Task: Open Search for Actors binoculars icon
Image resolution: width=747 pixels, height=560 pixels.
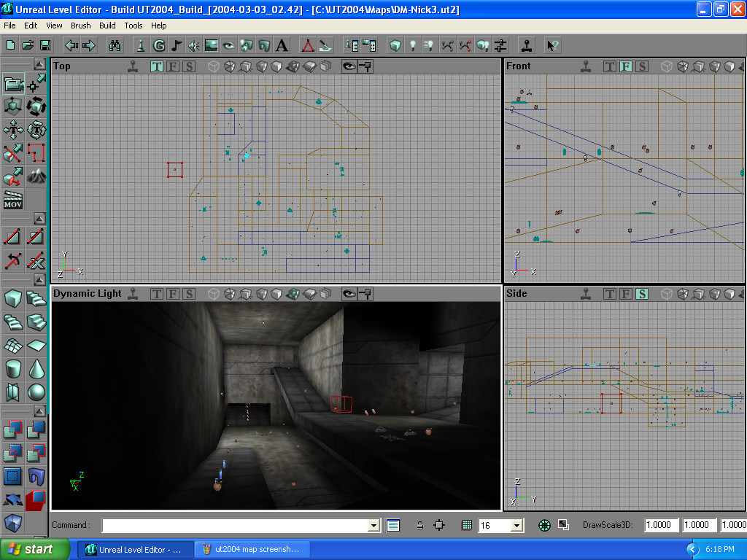Action: [x=115, y=46]
